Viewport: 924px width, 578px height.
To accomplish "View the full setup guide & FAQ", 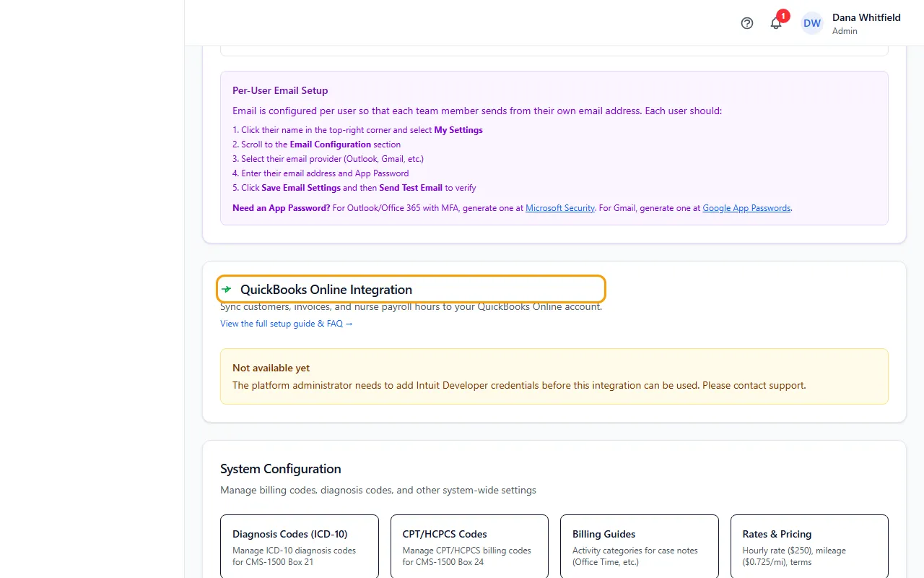I will [x=287, y=324].
